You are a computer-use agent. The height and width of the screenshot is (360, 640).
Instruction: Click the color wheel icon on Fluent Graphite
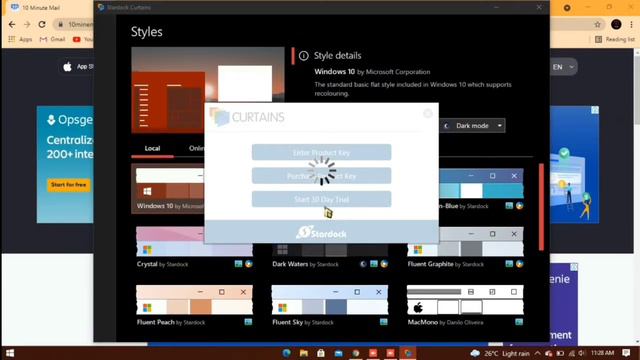point(519,264)
